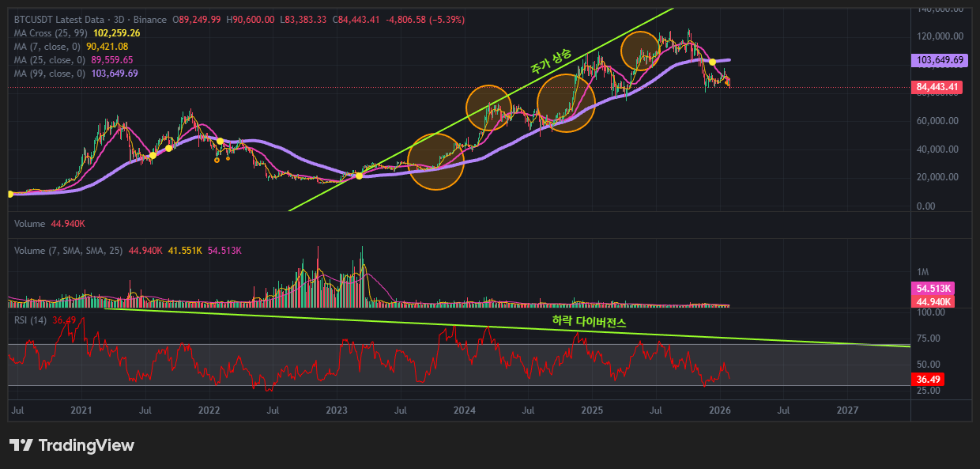
Task: Click the 2026 label on time axis
Action: [719, 410]
